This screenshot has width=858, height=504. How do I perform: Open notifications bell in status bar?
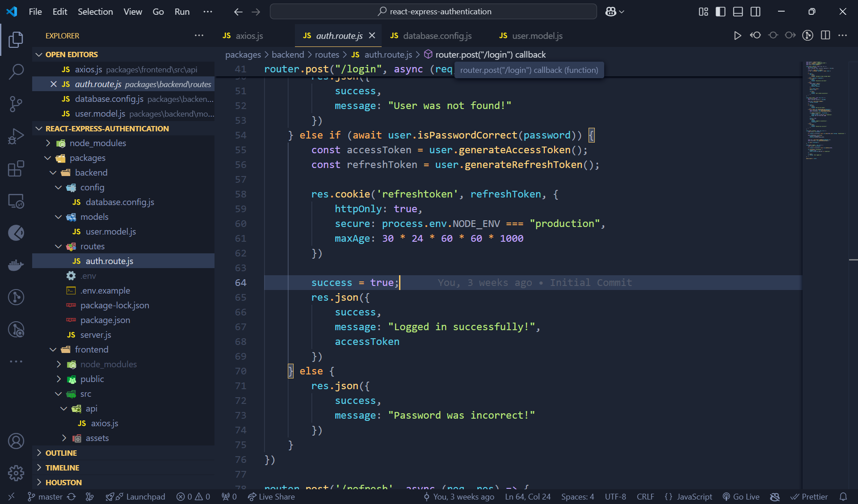click(843, 497)
